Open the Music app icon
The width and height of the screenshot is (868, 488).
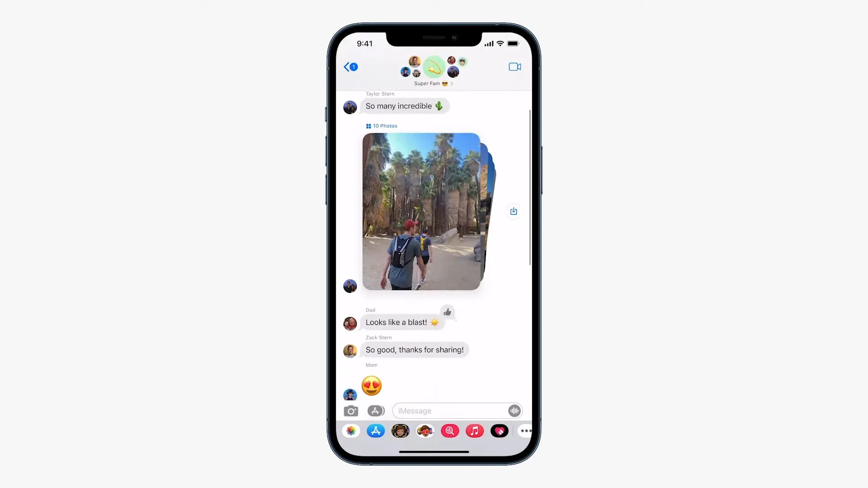click(x=475, y=430)
